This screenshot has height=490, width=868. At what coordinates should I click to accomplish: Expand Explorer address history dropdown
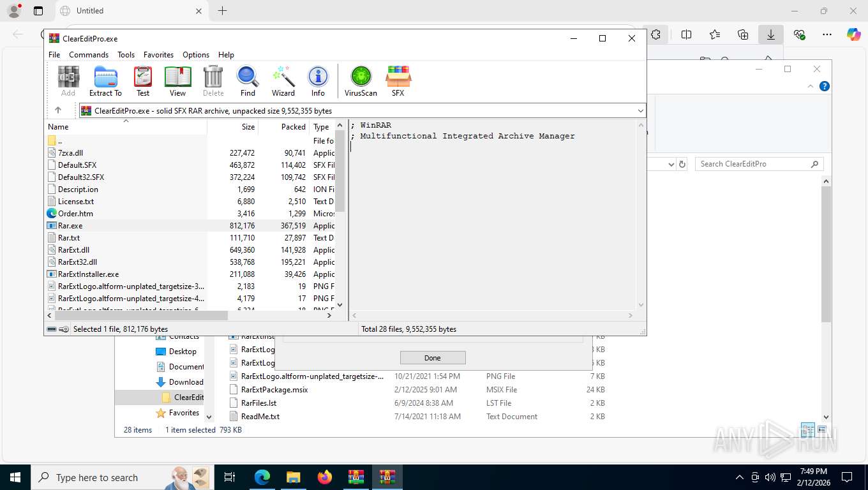click(671, 164)
